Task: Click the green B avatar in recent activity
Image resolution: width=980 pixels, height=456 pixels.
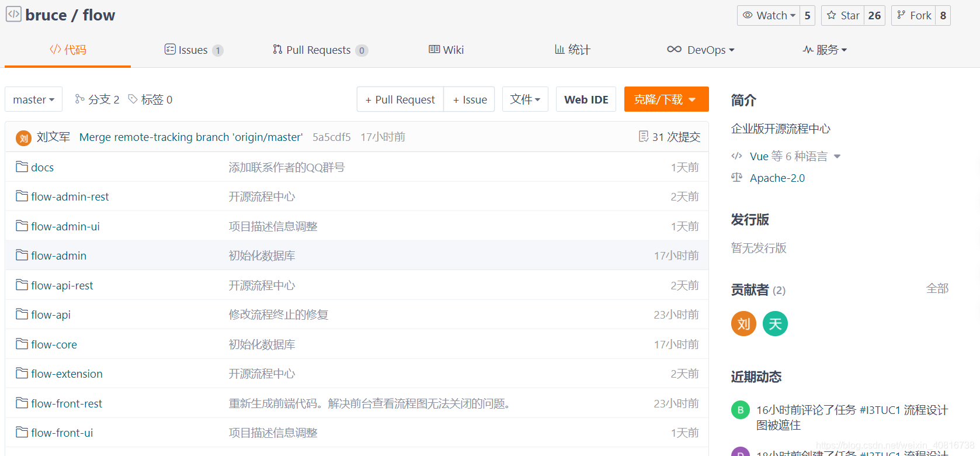Action: [x=741, y=410]
